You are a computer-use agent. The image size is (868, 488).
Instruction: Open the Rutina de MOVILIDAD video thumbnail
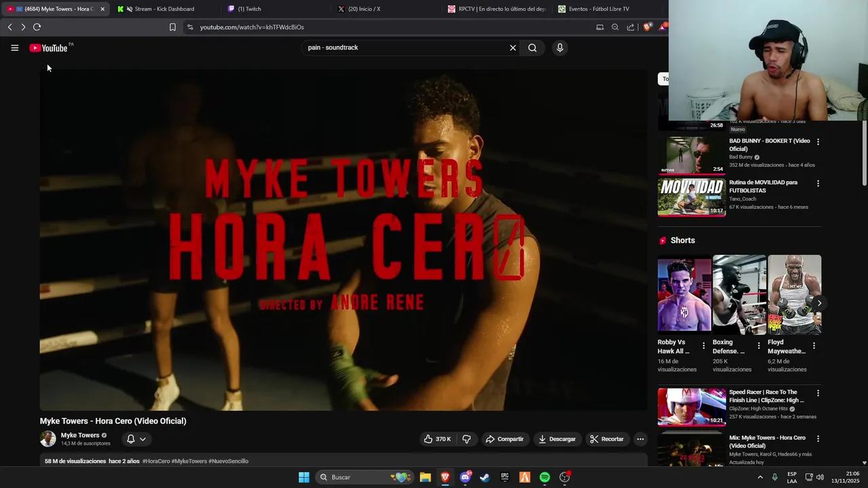click(692, 197)
